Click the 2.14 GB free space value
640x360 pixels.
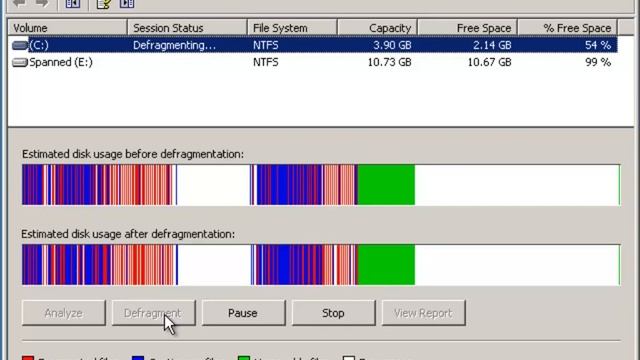click(492, 45)
